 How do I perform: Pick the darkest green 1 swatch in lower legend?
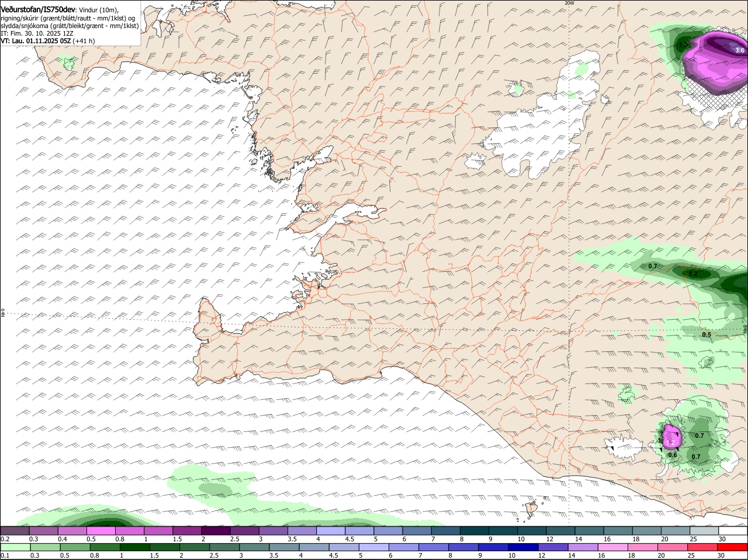point(134,547)
